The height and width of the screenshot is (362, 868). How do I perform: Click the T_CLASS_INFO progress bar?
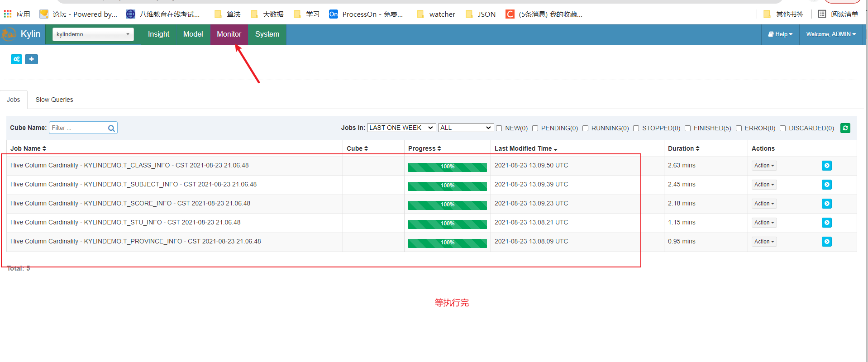448,167
